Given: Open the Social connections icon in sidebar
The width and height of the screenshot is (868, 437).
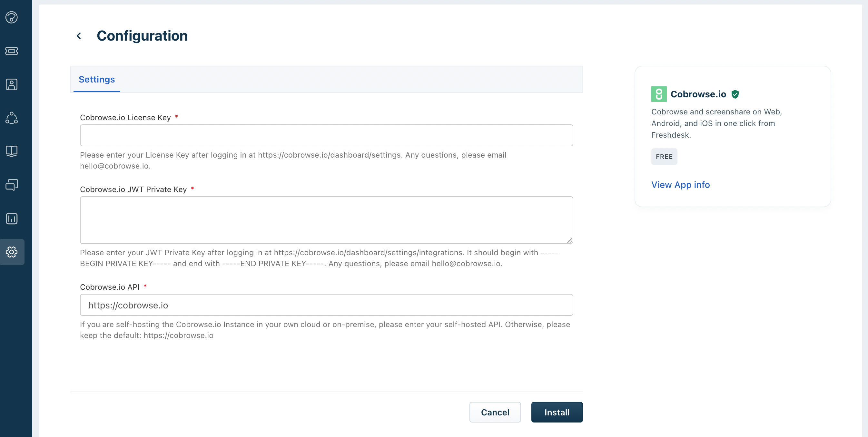Looking at the screenshot, I should [12, 118].
